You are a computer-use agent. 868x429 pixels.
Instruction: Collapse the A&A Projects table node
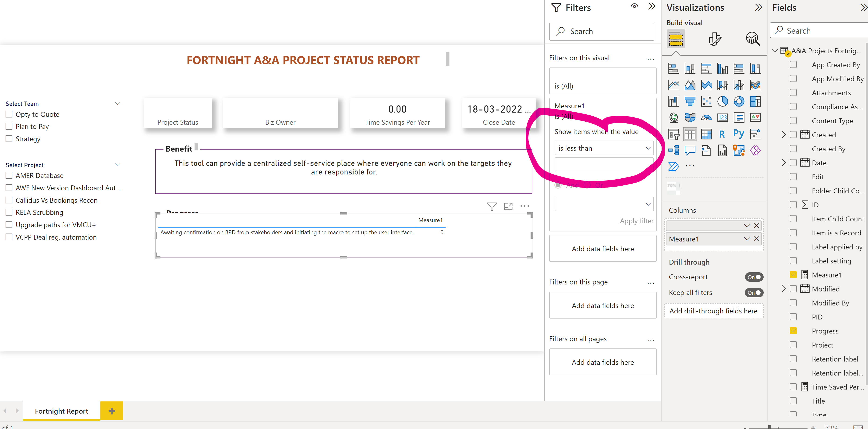(775, 50)
